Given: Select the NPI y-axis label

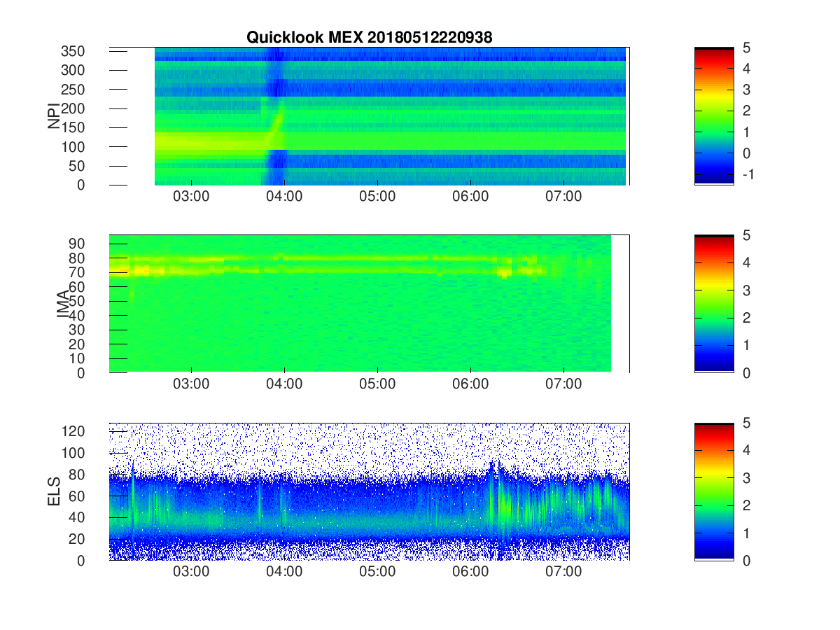Looking at the screenshot, I should (54, 115).
